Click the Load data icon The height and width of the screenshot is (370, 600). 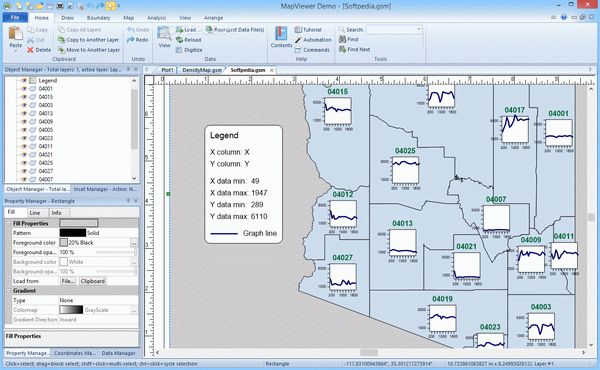pos(179,29)
